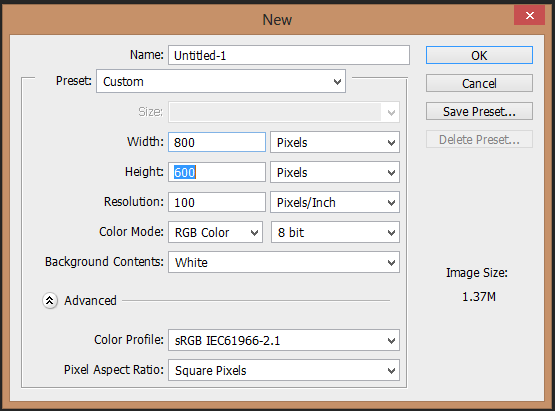Open the Height units Pixels dropdown
This screenshot has height=411, width=555.
point(335,172)
